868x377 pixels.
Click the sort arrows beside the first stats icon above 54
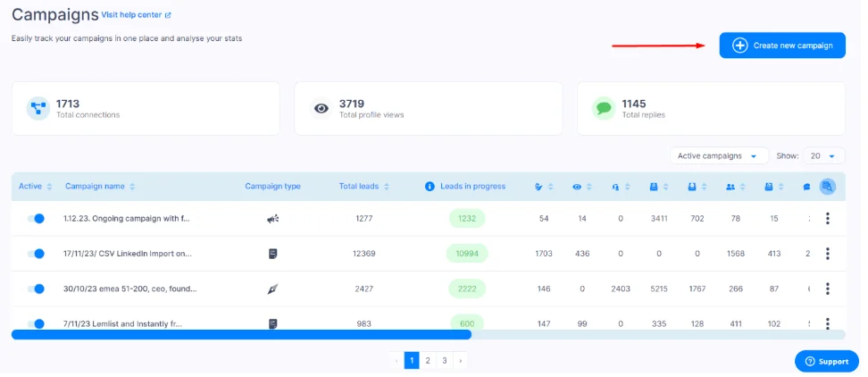point(550,187)
